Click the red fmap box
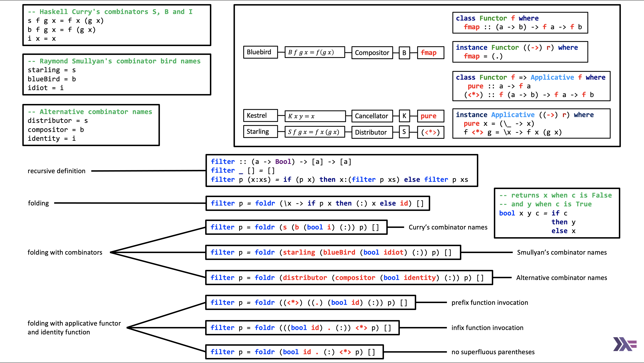The height and width of the screenshot is (363, 644). [430, 53]
